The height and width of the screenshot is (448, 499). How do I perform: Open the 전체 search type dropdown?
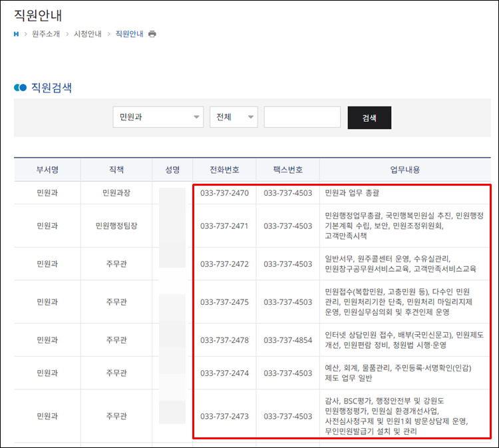tap(234, 117)
